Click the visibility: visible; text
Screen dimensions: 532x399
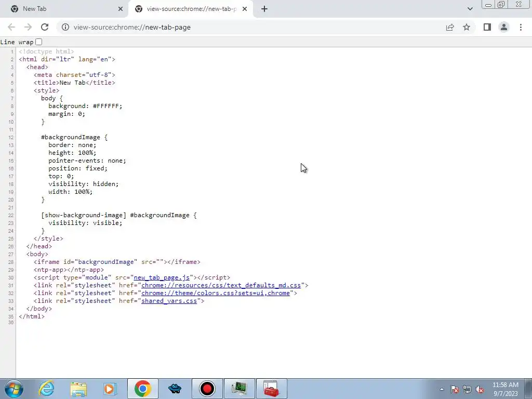click(x=85, y=223)
